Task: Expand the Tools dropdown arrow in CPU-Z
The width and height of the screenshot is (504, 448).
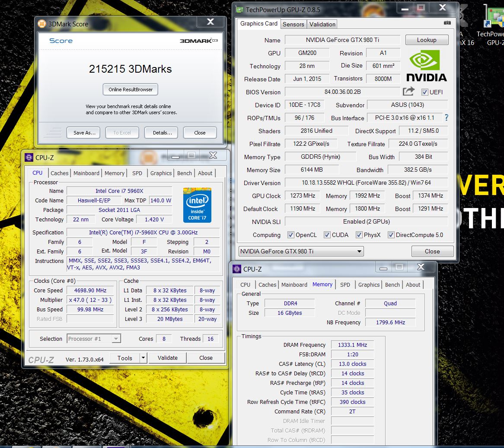Action: [x=144, y=358]
